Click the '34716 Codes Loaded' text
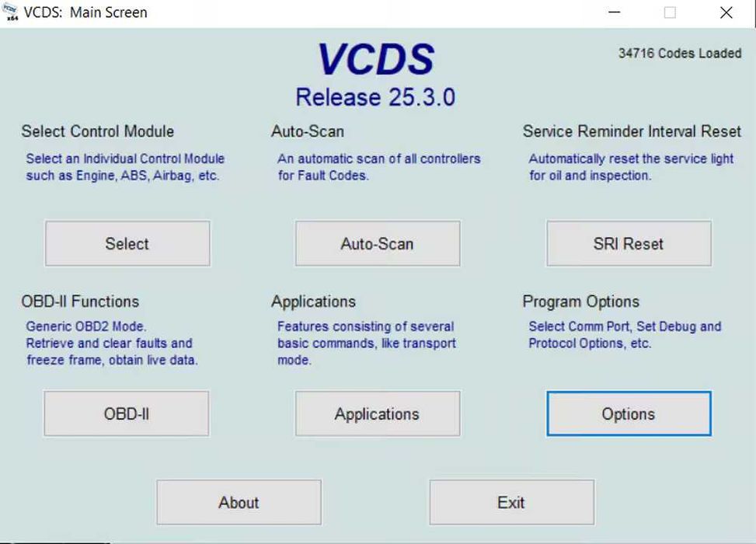 (680, 53)
